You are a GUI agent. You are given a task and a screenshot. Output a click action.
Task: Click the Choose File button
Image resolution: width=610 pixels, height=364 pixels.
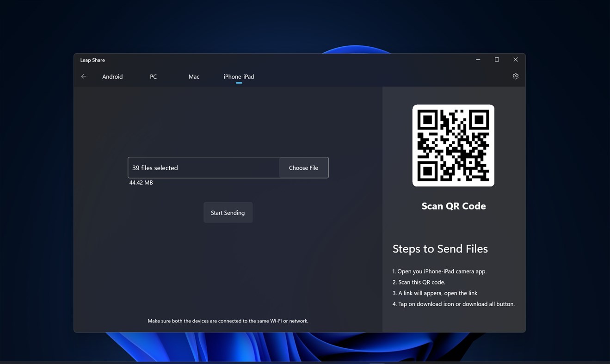303,167
